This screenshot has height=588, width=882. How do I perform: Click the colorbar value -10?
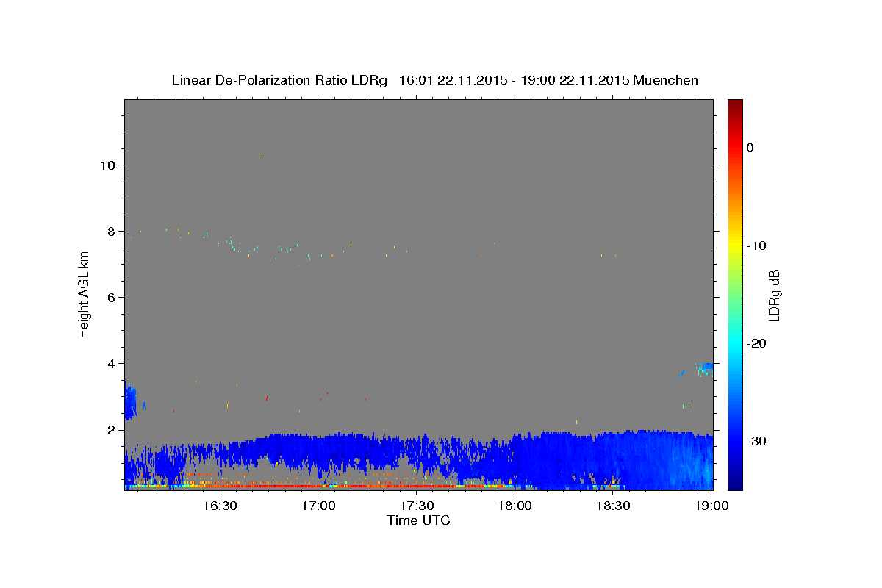point(757,245)
